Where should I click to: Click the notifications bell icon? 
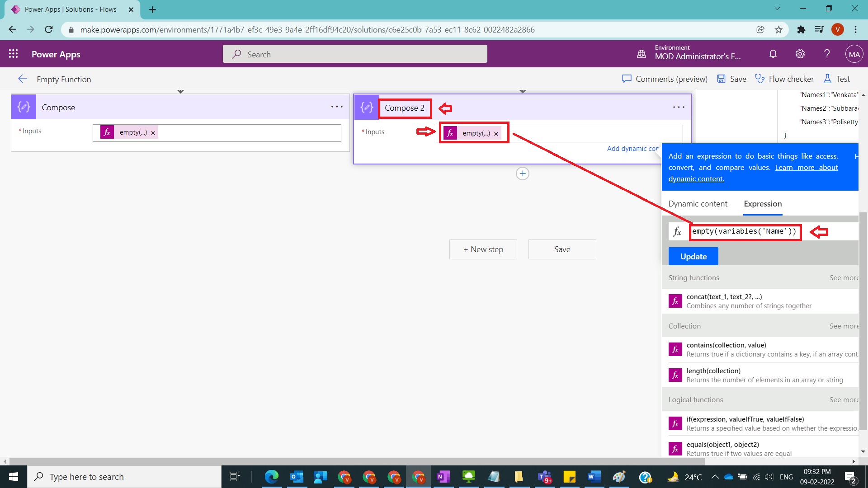(773, 54)
